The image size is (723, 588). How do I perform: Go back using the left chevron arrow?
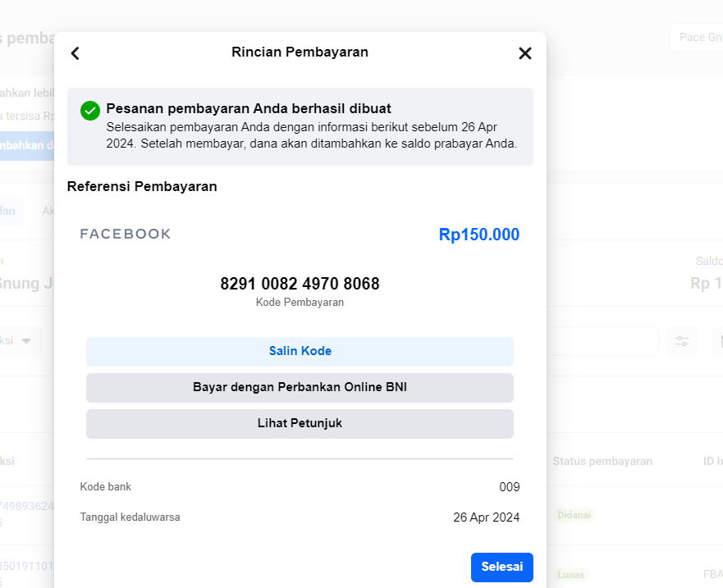(x=76, y=53)
